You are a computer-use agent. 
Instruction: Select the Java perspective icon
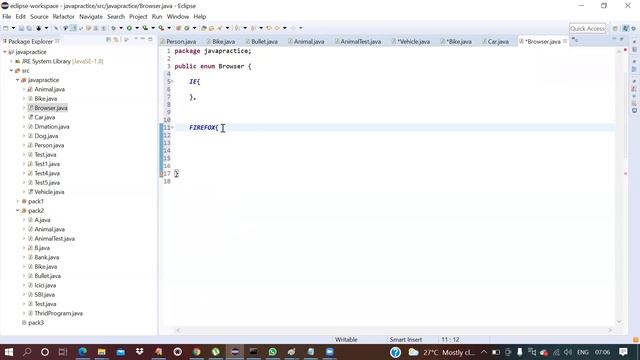click(x=625, y=28)
